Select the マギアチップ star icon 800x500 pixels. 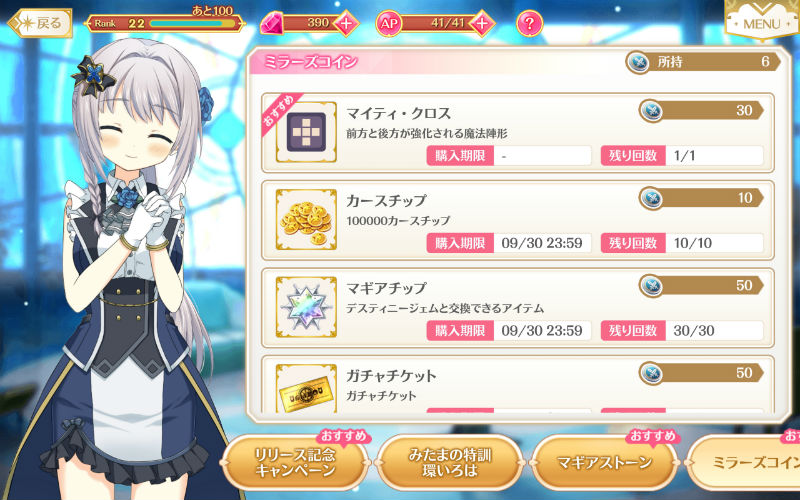coord(306,307)
